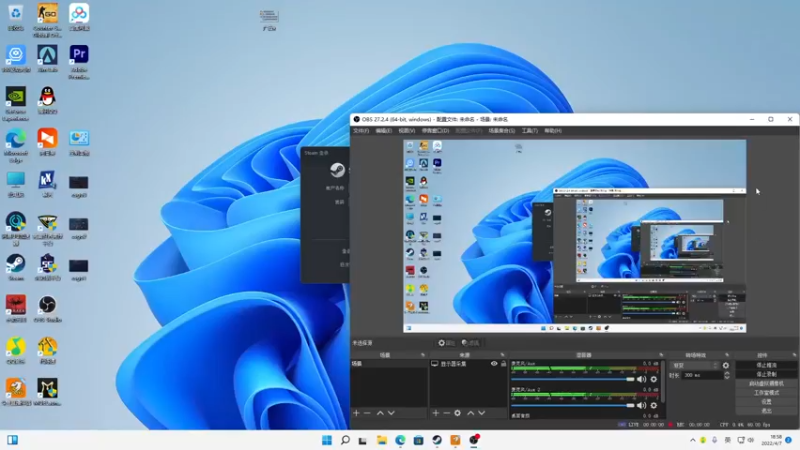The image size is (800, 450).
Task: Open OBS Studio shortcut on the desktop
Action: coord(47,309)
